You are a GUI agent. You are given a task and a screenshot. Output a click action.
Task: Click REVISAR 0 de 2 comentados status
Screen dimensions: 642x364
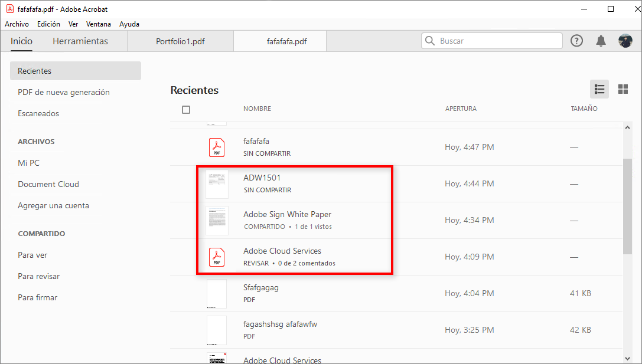pyautogui.click(x=289, y=263)
